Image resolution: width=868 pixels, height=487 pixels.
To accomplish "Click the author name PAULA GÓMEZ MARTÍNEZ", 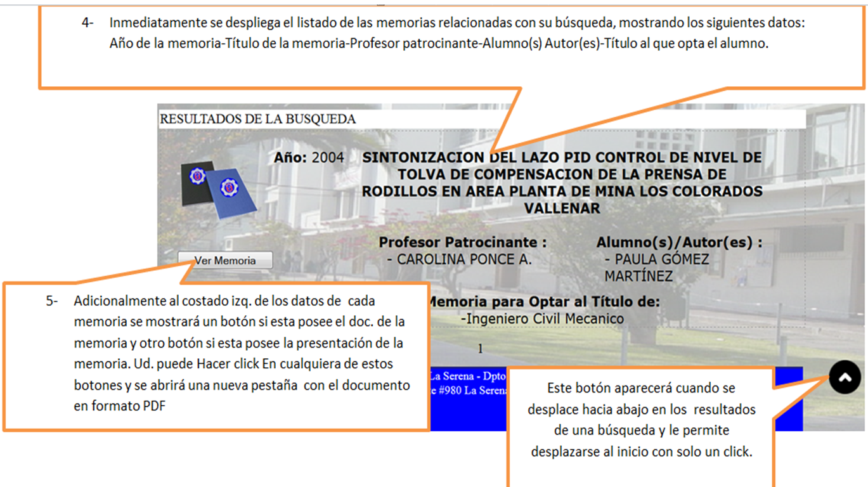I will tap(657, 268).
